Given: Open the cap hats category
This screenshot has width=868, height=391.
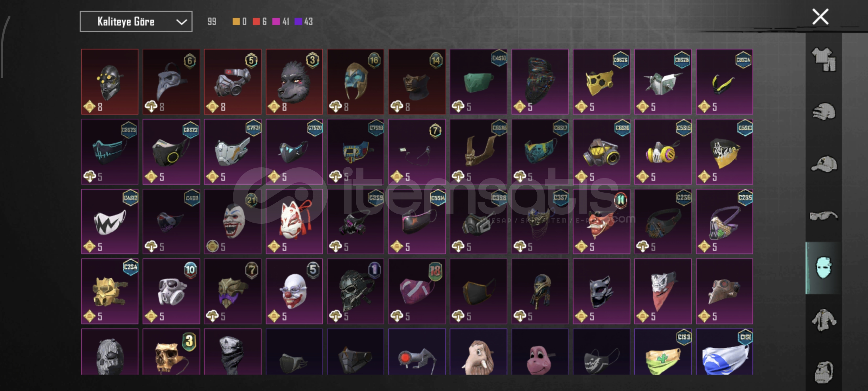Looking at the screenshot, I should [824, 164].
